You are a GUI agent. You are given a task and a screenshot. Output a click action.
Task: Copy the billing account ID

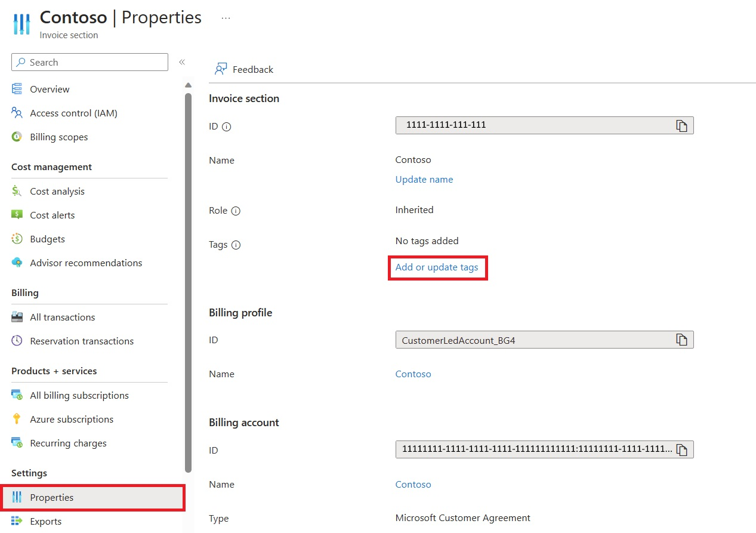(x=681, y=449)
